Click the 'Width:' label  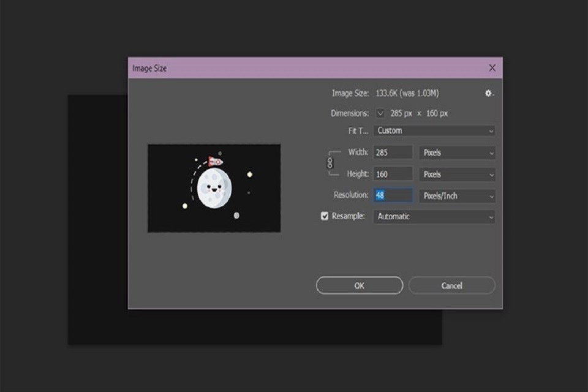[x=358, y=152]
